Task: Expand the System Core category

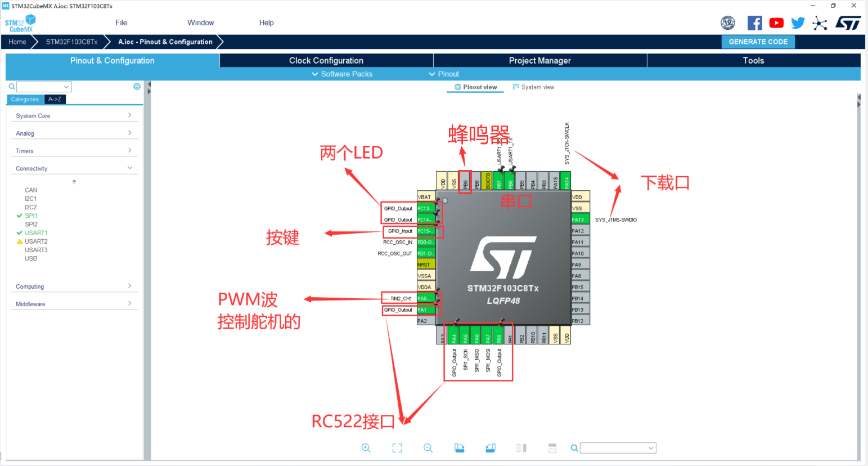Action: (x=74, y=115)
